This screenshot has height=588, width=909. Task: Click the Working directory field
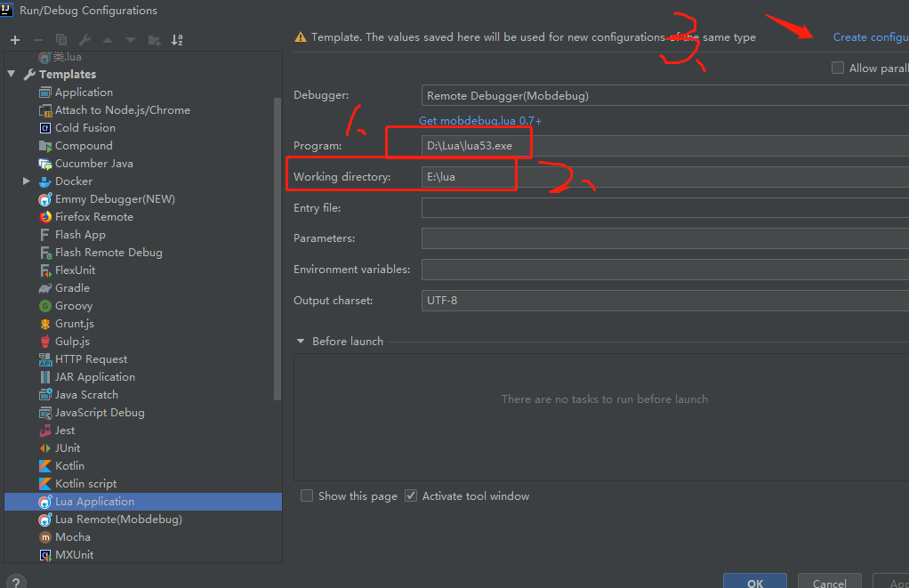pos(665,177)
